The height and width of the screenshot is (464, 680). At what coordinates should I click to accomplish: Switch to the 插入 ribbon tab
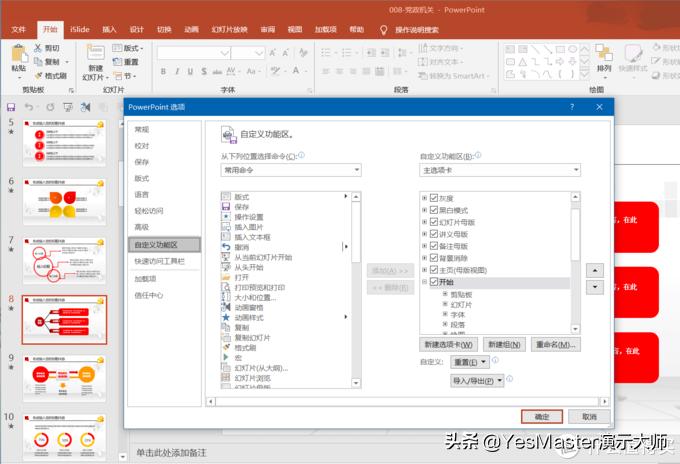pos(109,29)
